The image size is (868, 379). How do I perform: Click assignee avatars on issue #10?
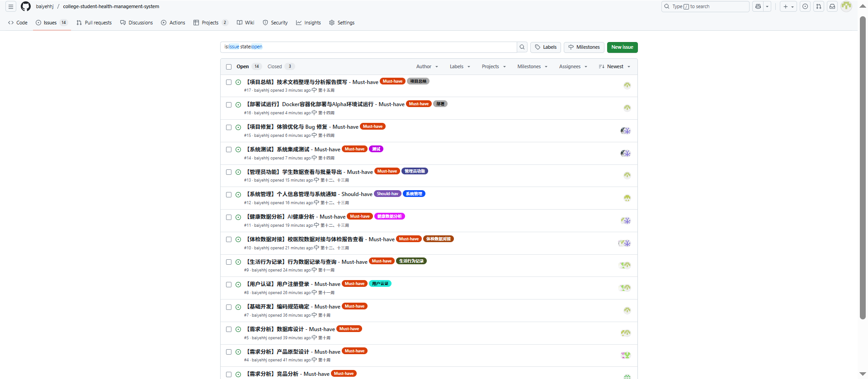click(624, 243)
